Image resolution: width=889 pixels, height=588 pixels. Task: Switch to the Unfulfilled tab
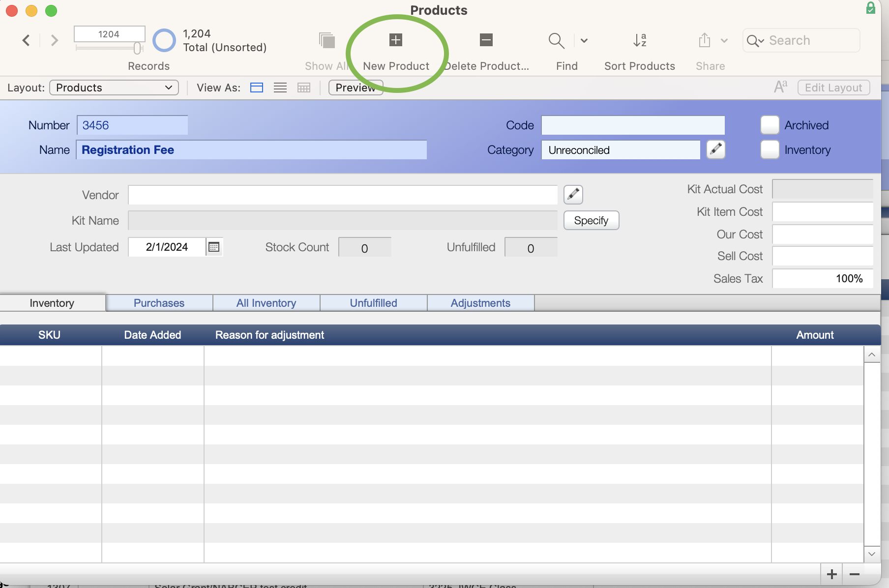(374, 303)
